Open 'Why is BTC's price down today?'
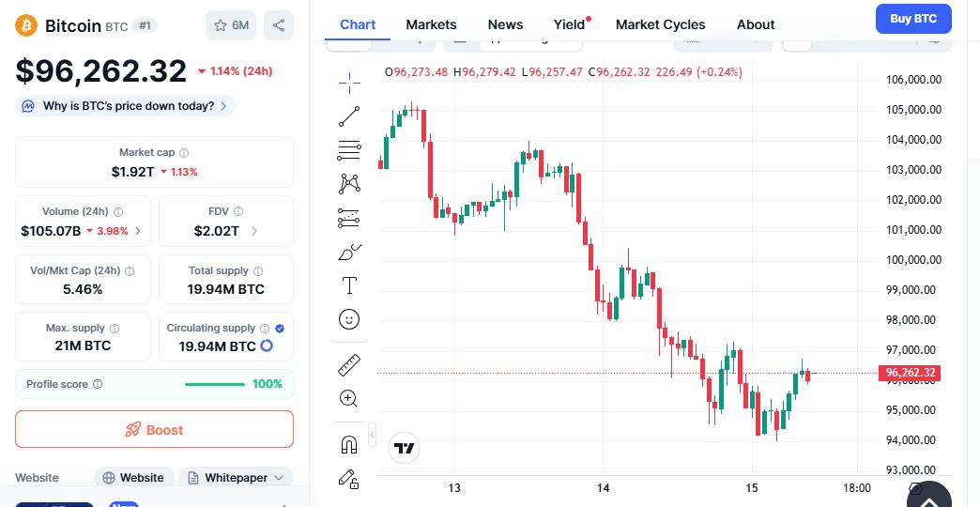 point(127,106)
